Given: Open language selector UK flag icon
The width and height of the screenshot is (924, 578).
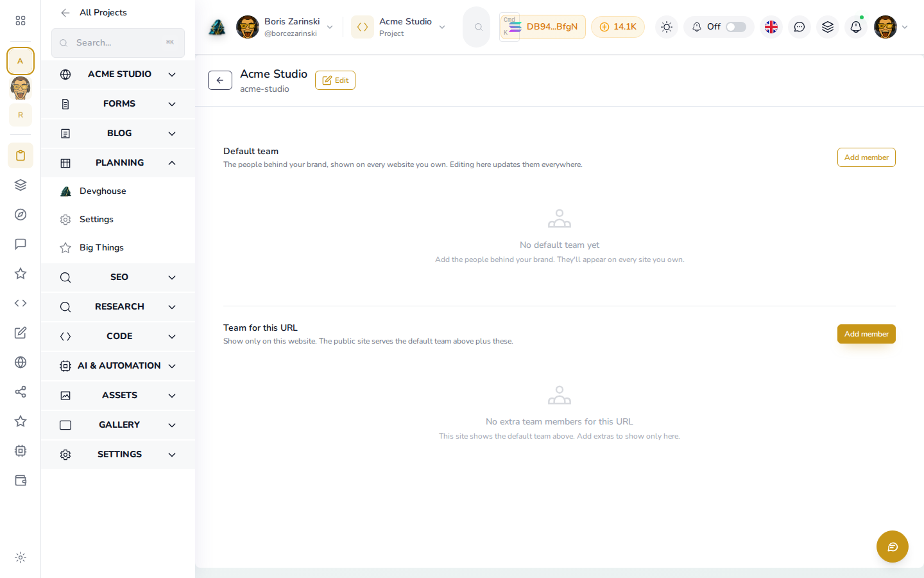Looking at the screenshot, I should tap(771, 27).
